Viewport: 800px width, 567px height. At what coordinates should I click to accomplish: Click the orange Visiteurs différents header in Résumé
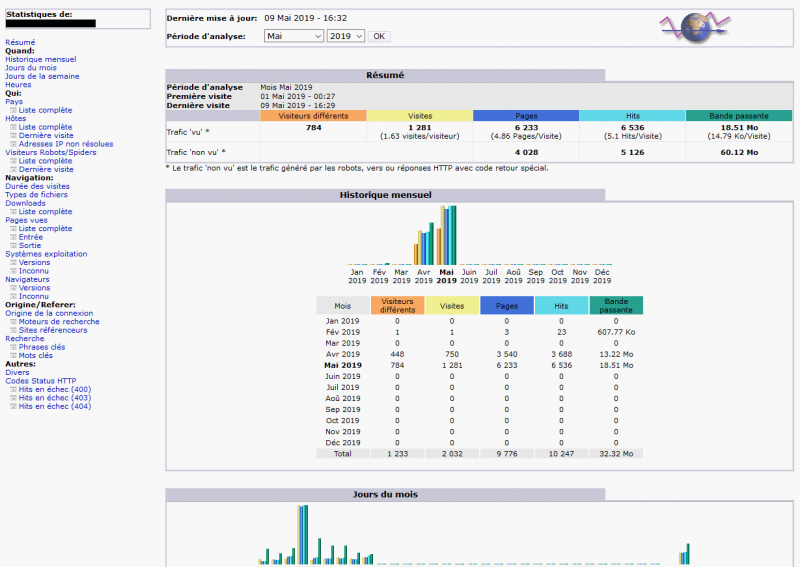313,116
